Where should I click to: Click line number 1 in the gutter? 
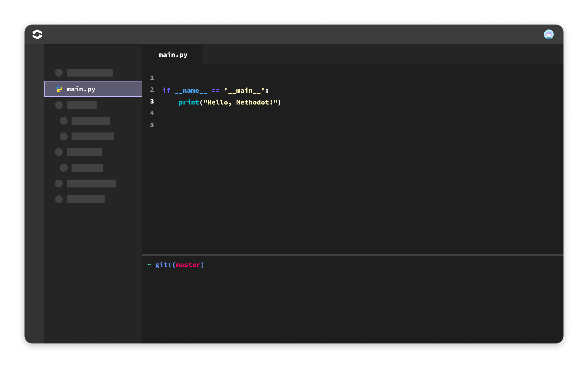click(152, 78)
